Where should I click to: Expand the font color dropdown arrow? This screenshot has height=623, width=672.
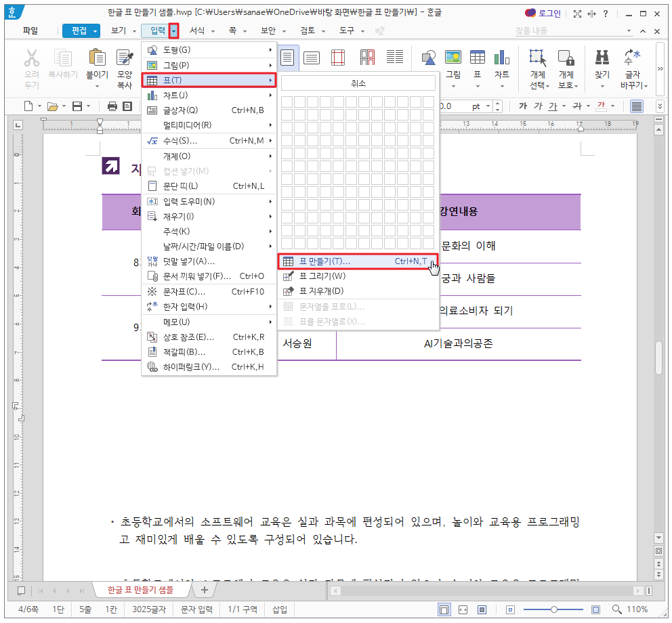613,106
